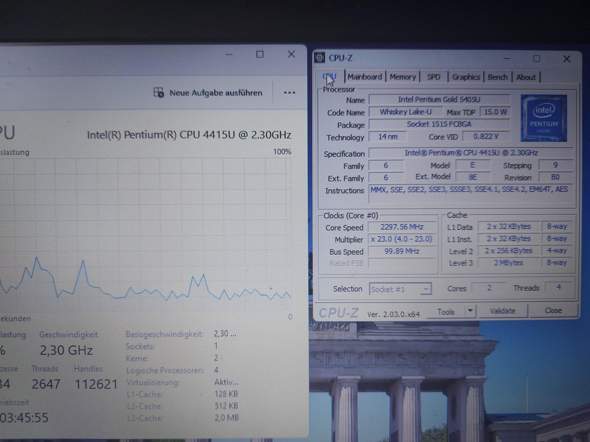Click the Technology value '14 nm'

(388, 137)
